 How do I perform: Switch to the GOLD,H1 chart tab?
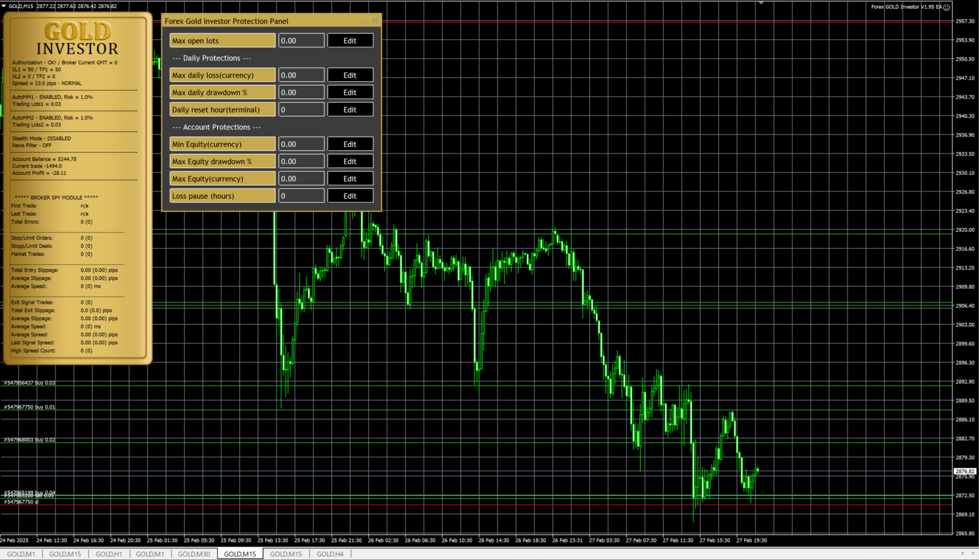(x=108, y=554)
